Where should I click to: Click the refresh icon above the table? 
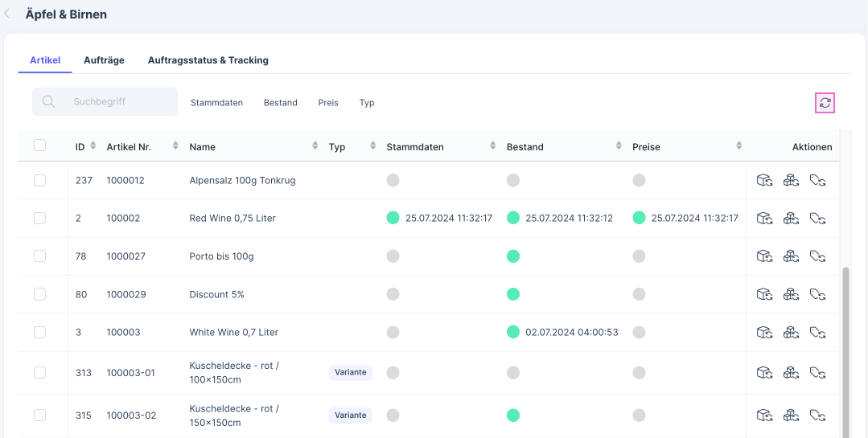pos(825,103)
